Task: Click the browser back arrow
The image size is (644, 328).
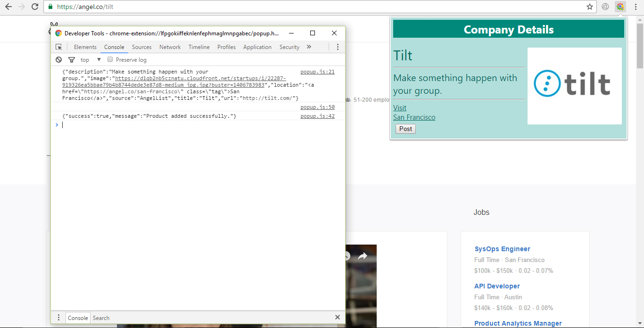Action: 8,7
